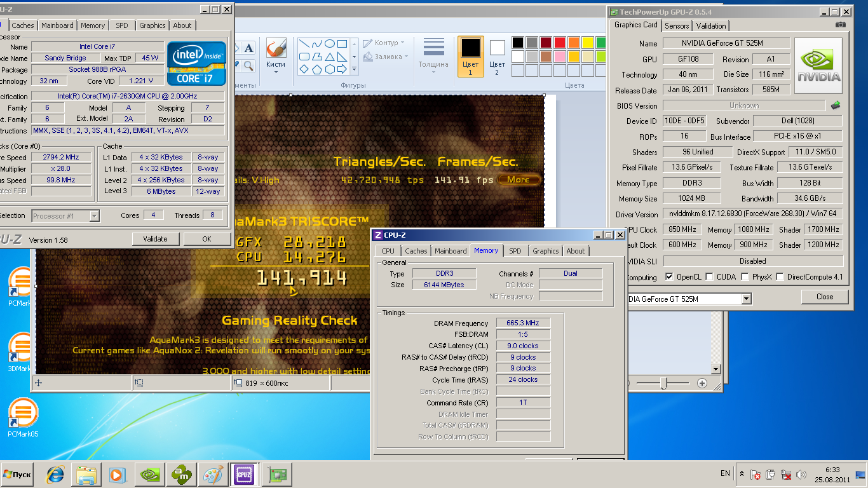Choose the pink color swatch in Paint
This screenshot has height=488, width=868.
560,57
